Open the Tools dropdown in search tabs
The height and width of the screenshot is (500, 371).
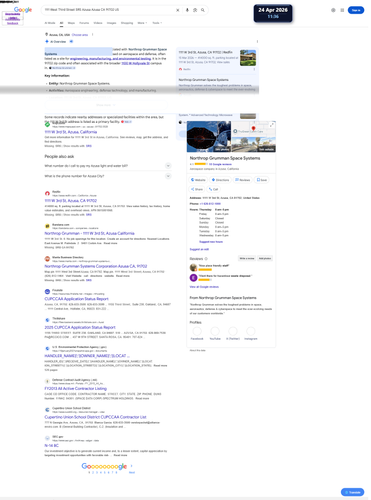tap(158, 23)
